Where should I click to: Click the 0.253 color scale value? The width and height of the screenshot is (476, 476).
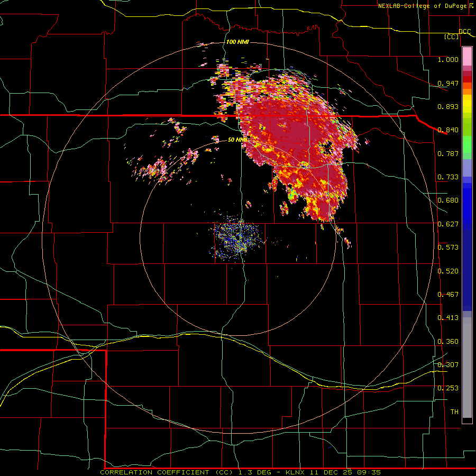448,388
